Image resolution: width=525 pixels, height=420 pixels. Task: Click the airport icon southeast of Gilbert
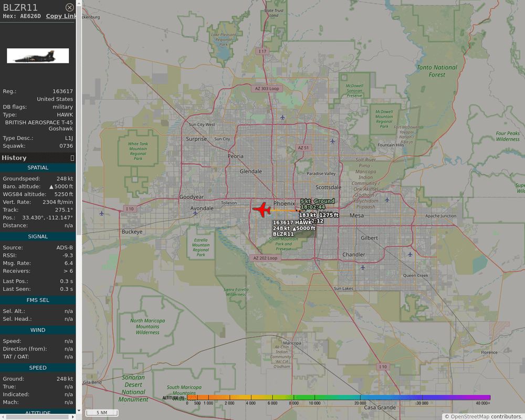tap(410, 254)
